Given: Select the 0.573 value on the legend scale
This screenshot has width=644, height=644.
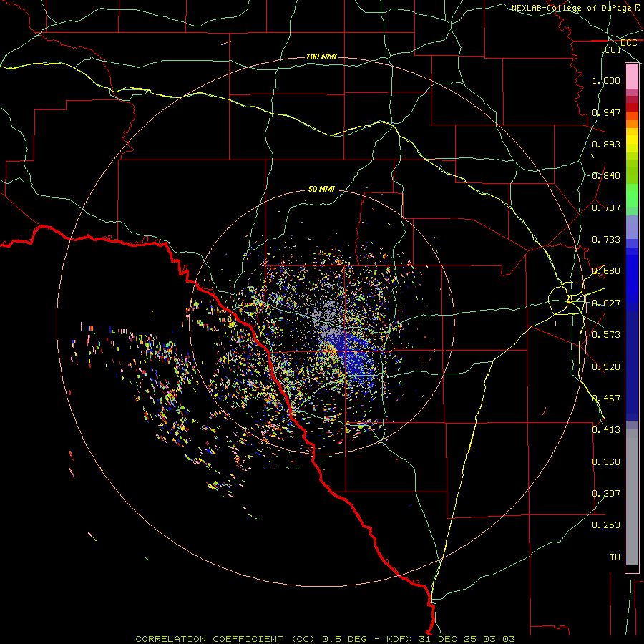Looking at the screenshot, I should (x=606, y=335).
